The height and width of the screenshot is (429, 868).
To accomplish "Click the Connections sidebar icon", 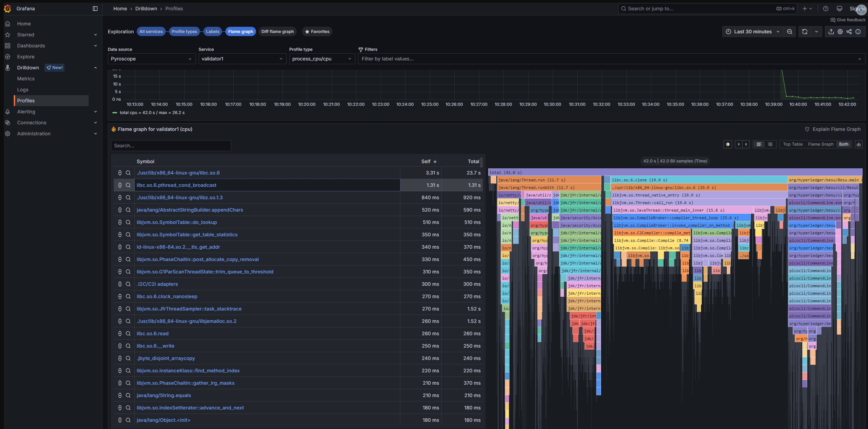I will [8, 123].
